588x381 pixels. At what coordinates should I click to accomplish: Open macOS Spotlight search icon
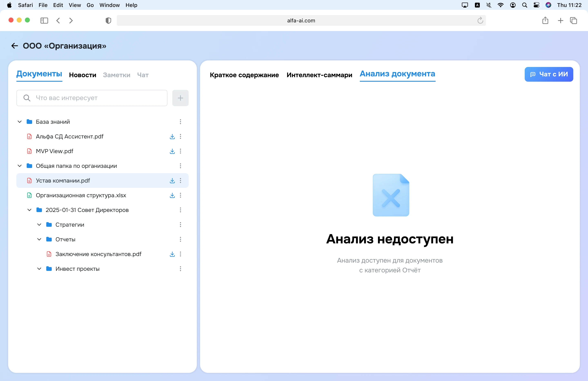point(524,5)
